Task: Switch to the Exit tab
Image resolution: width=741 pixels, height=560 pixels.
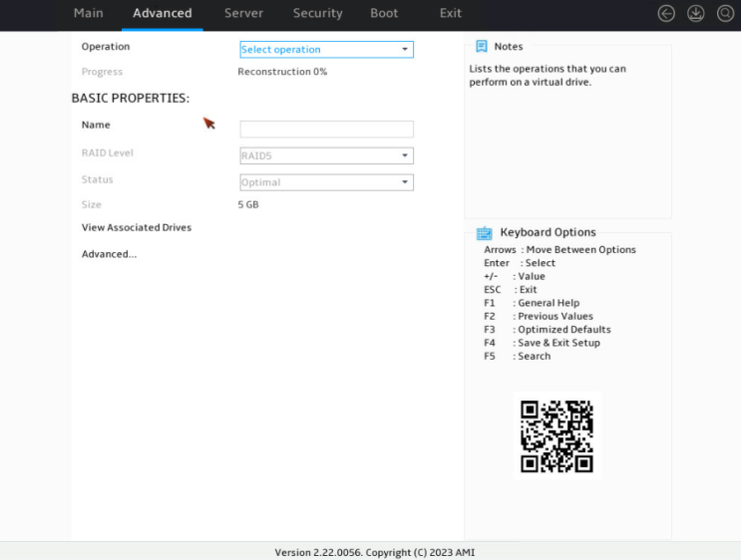Action: [x=451, y=13]
